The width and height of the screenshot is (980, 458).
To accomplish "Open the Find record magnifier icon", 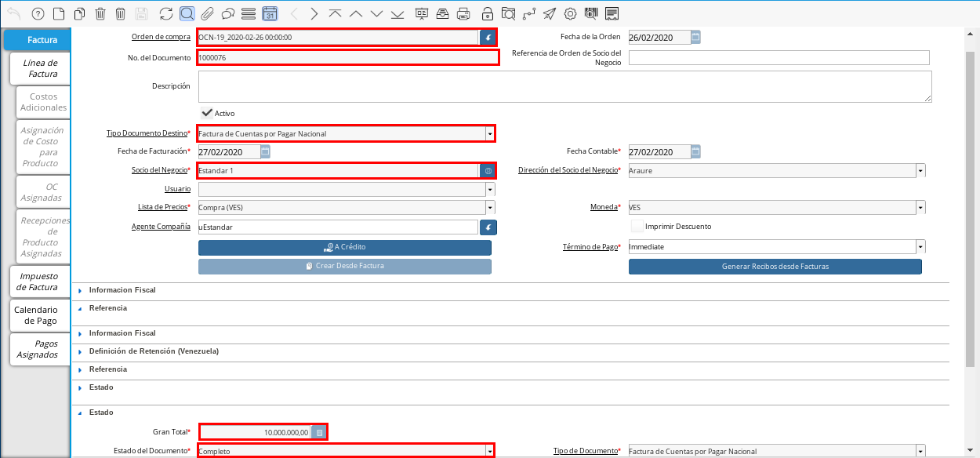I will 187,13.
